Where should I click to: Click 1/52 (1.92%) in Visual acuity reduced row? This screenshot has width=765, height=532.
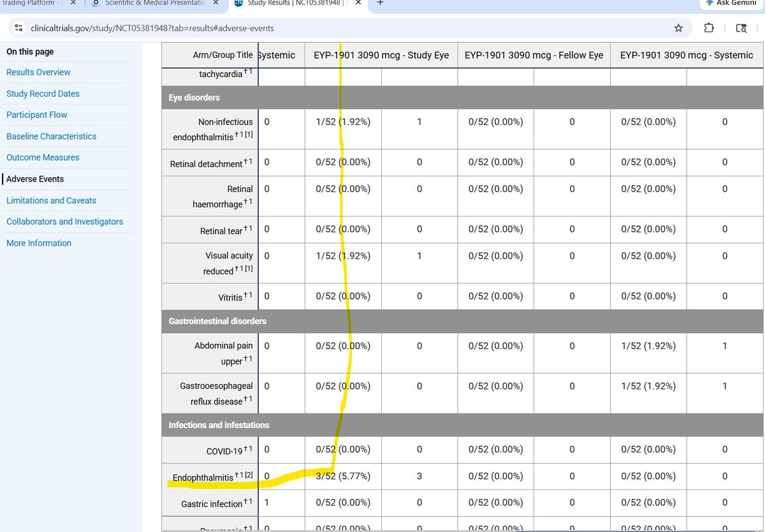[x=343, y=255]
